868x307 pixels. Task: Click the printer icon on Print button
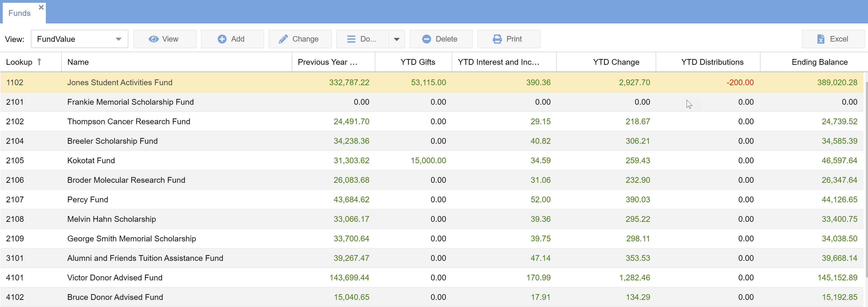pyautogui.click(x=497, y=39)
